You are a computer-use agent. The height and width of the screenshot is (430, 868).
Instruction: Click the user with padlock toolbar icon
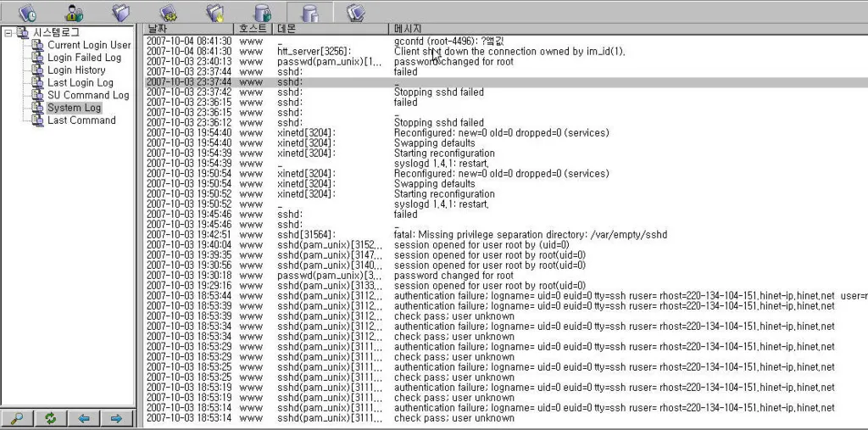(x=75, y=12)
